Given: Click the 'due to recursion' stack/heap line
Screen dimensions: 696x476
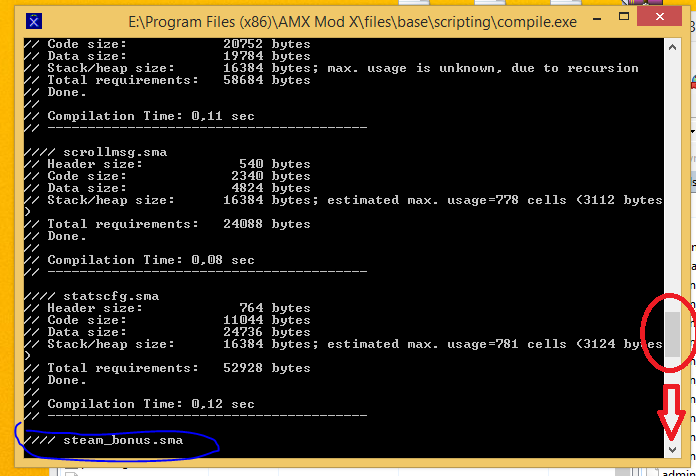Looking at the screenshot, I should pyautogui.click(x=331, y=68).
